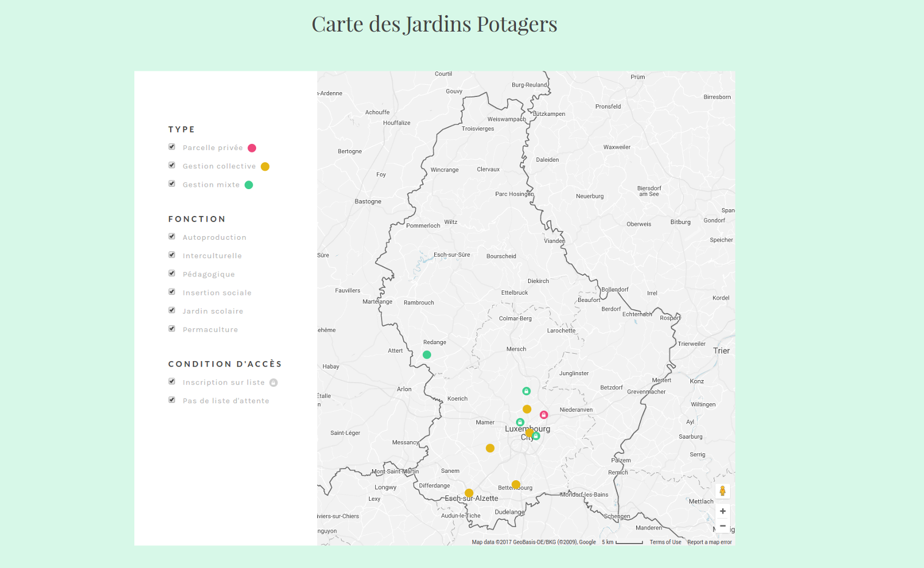Click the Carte des Jardins Potagers title
The width and height of the screenshot is (924, 568).
(434, 24)
